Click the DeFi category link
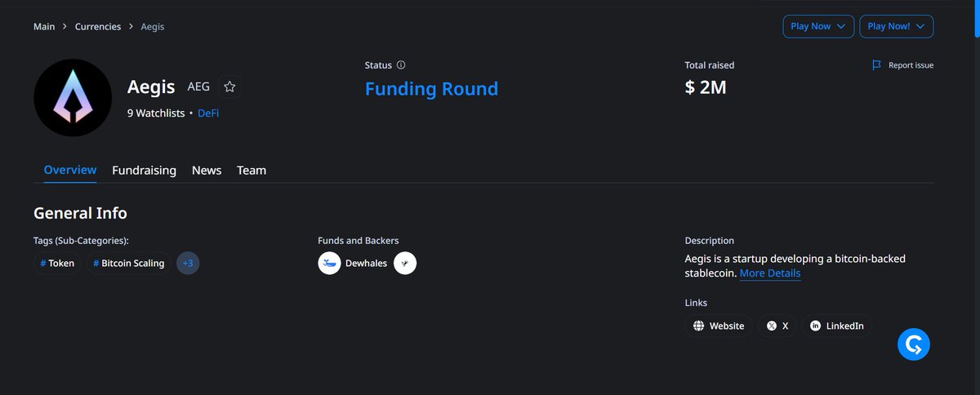The width and height of the screenshot is (980, 395). tap(208, 113)
